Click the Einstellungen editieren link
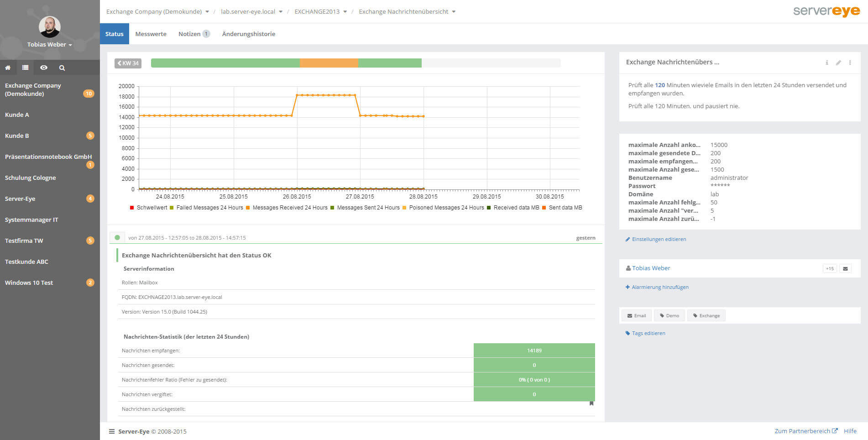868x440 pixels. (659, 239)
